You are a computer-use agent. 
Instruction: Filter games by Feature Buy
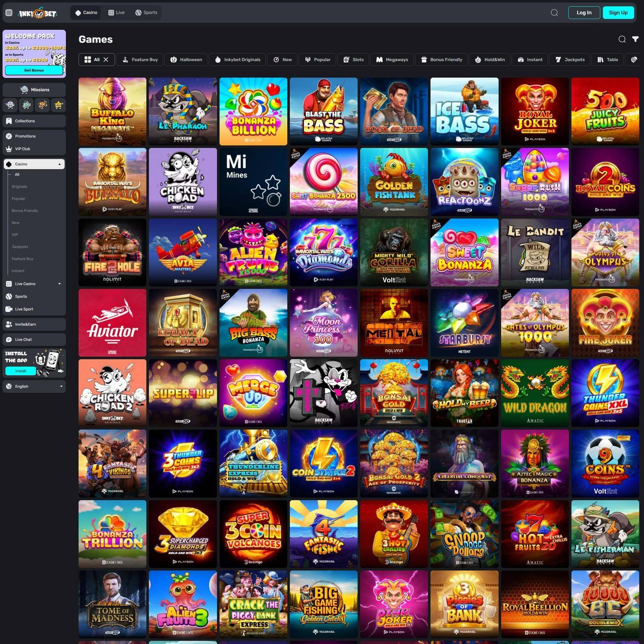pos(140,60)
